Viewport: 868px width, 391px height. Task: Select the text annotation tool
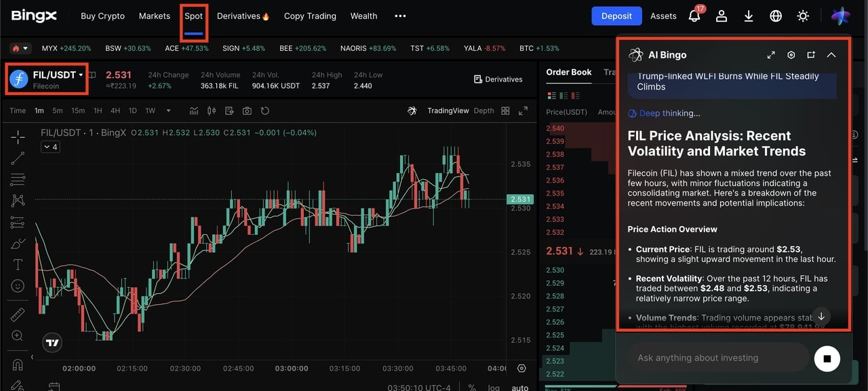pos(18,265)
